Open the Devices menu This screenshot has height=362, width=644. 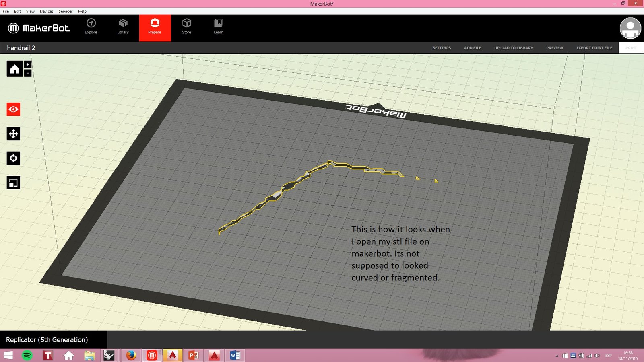coord(46,11)
